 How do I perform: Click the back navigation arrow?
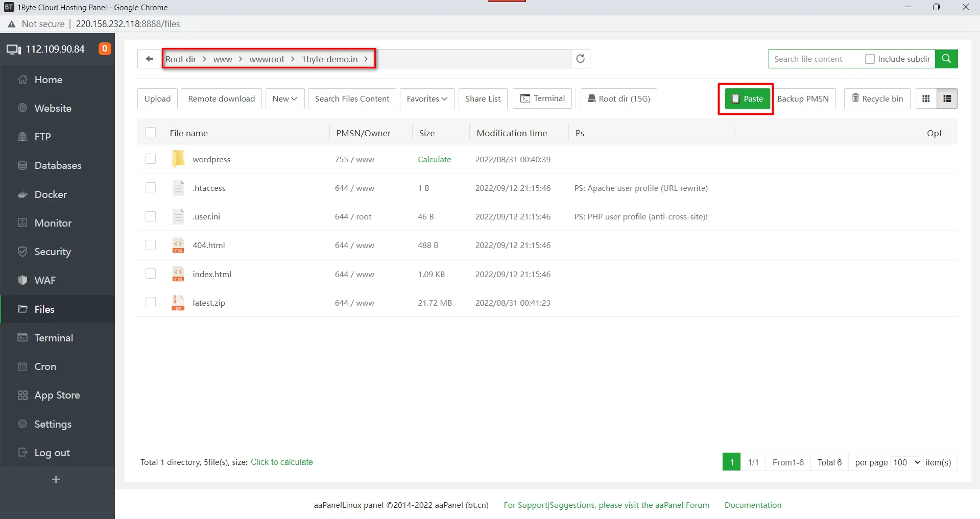click(149, 58)
